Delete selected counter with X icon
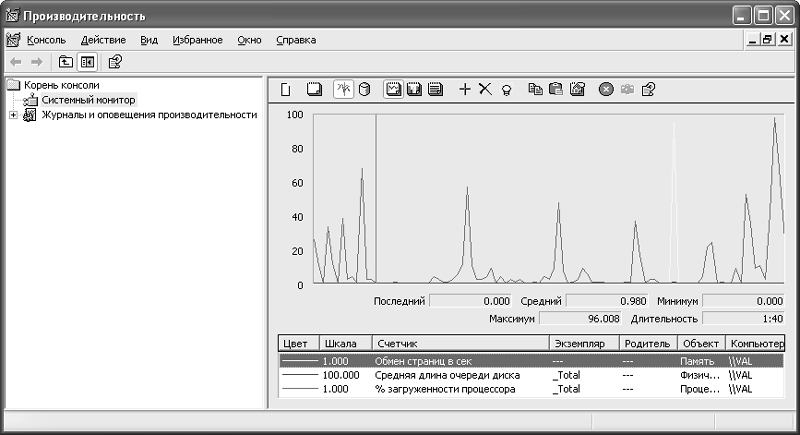 tap(485, 89)
